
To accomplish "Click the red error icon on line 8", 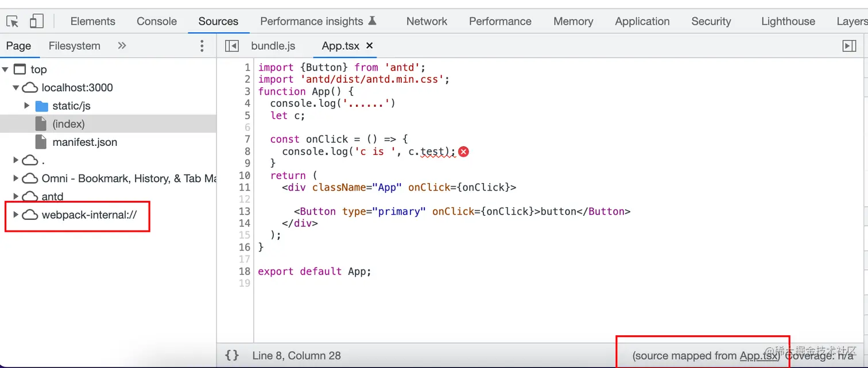I will click(x=464, y=152).
